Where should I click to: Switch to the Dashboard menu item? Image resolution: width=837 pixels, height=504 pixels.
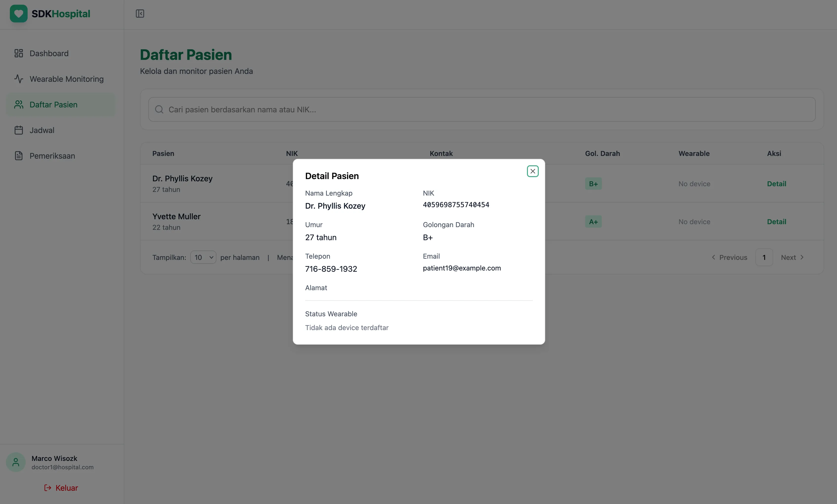click(x=49, y=53)
